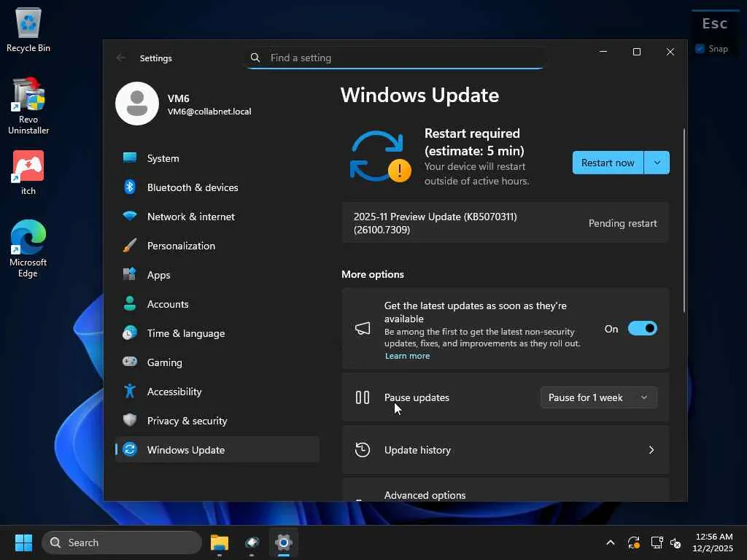Navigate to Privacy & security
747x560 pixels.
pyautogui.click(x=217, y=421)
